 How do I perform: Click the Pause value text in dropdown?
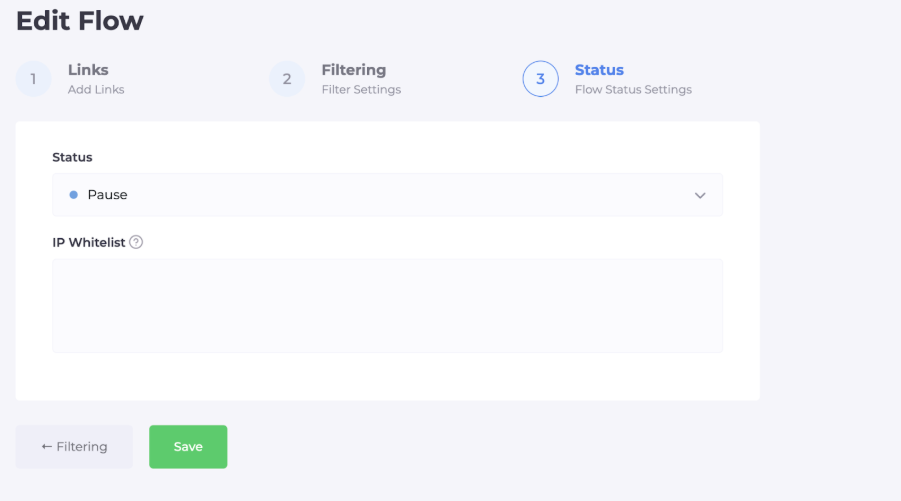(108, 195)
